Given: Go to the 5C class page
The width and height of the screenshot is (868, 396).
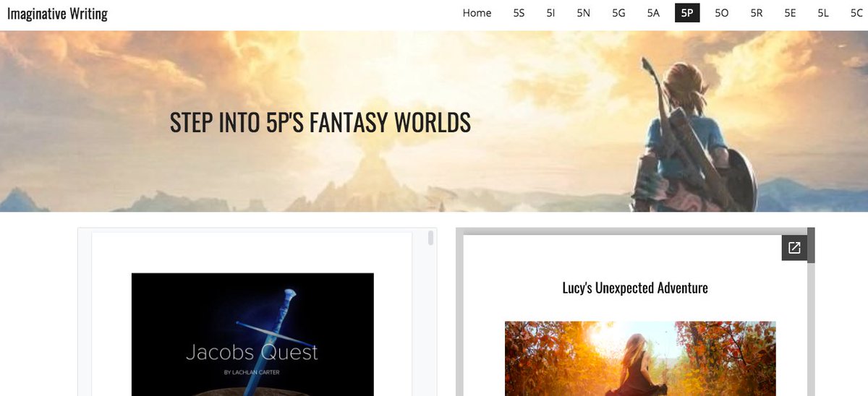Looking at the screenshot, I should (x=856, y=13).
